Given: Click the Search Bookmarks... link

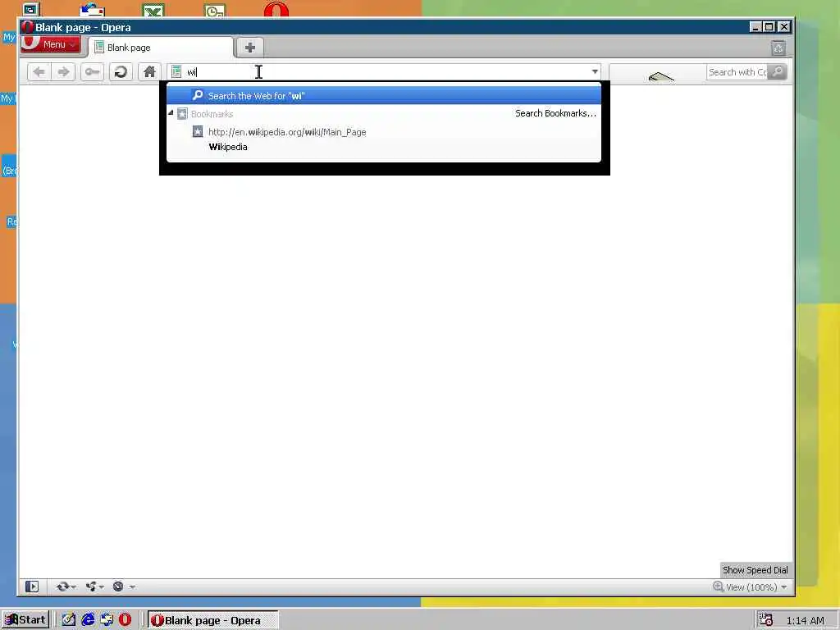Looking at the screenshot, I should pyautogui.click(x=555, y=113).
